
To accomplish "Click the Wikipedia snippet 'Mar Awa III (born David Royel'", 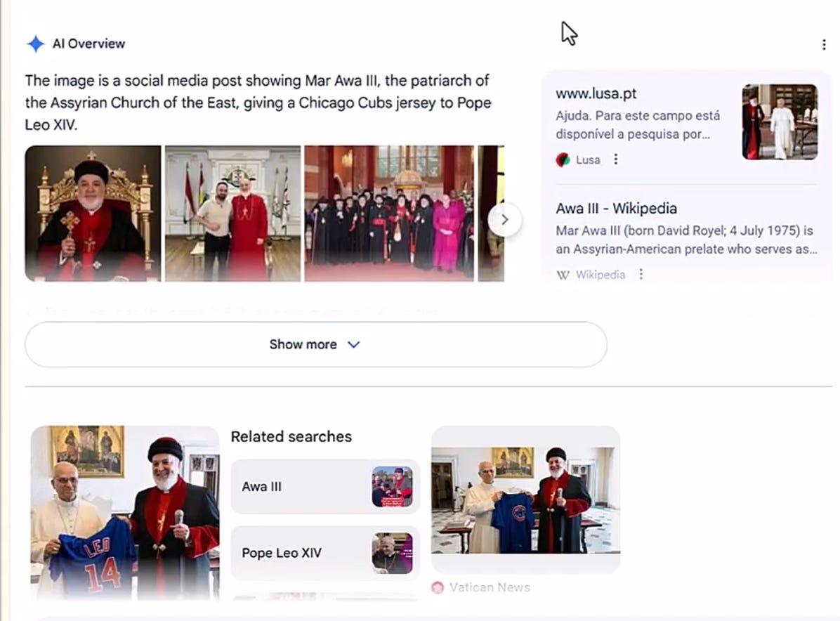I will 686,240.
